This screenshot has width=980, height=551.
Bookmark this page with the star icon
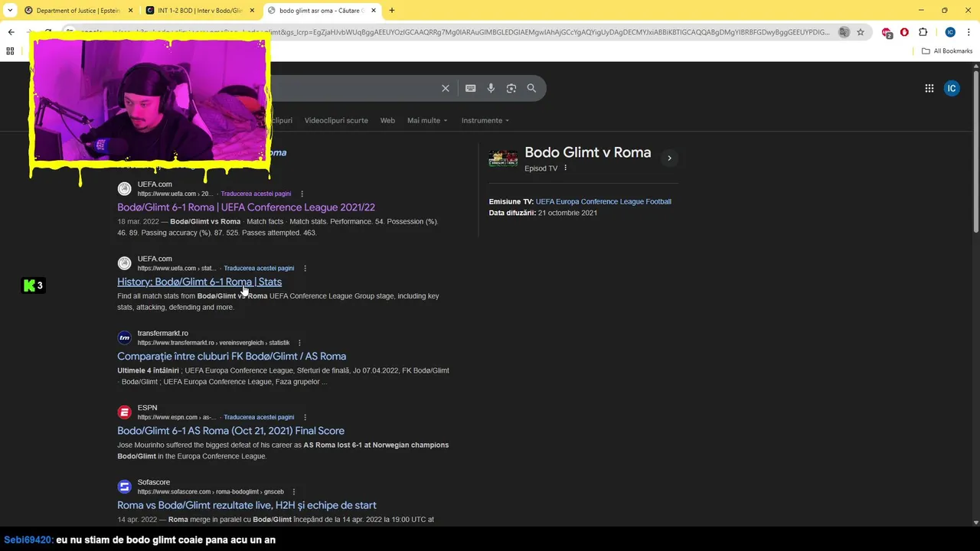(861, 32)
